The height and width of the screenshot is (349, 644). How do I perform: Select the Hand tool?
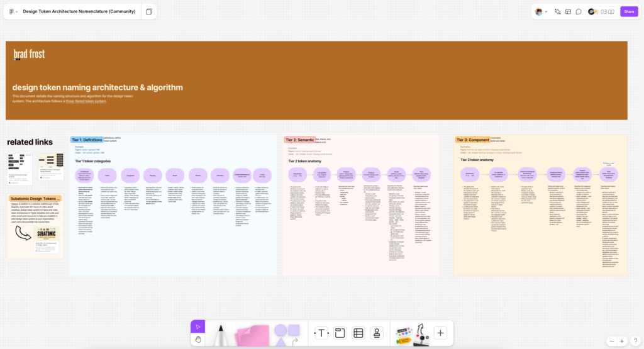pos(198,340)
